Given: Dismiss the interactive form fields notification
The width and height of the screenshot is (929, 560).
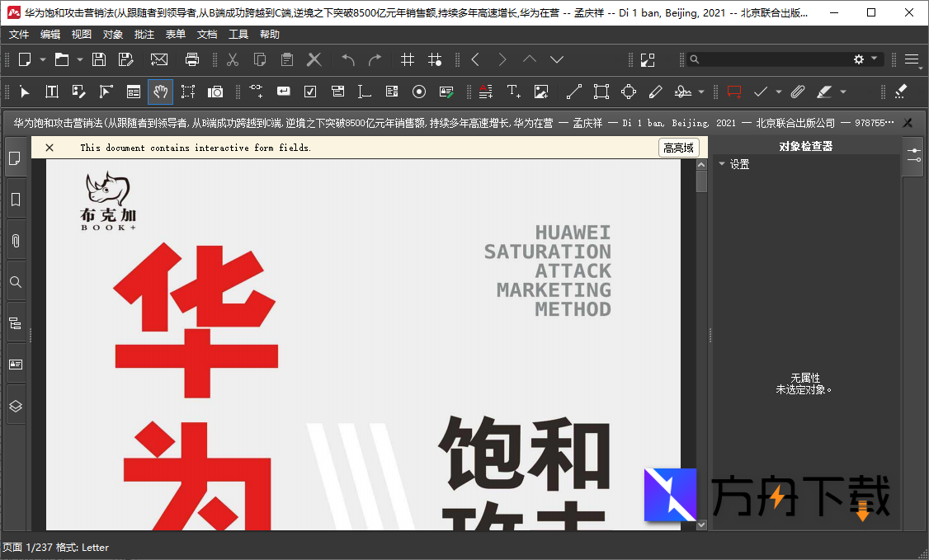Looking at the screenshot, I should tap(50, 147).
